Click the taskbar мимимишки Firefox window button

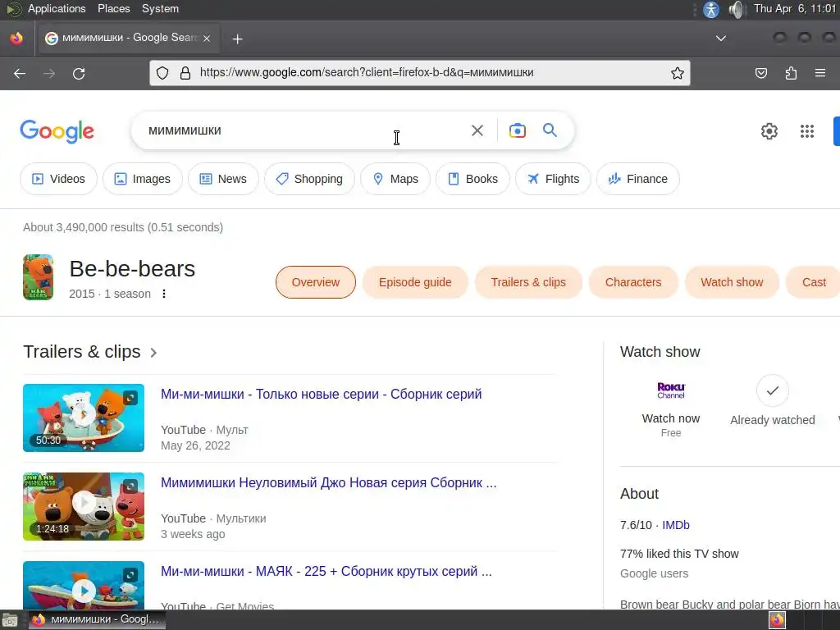(x=97, y=620)
